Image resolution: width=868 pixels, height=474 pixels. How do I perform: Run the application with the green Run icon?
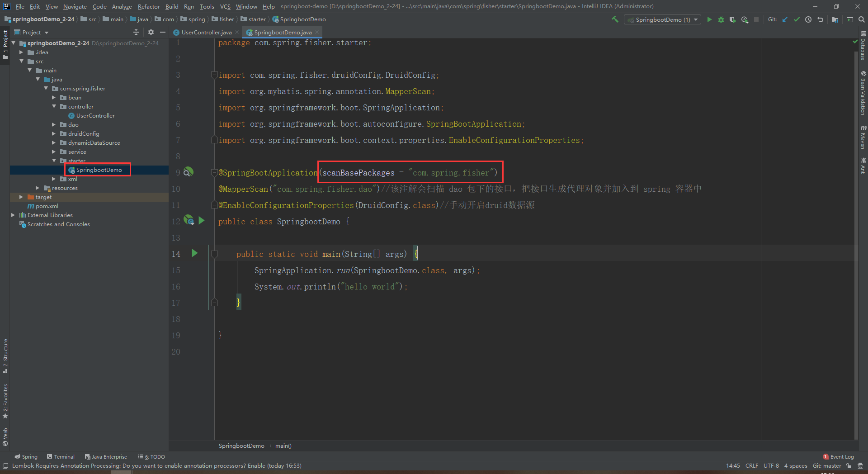click(709, 19)
